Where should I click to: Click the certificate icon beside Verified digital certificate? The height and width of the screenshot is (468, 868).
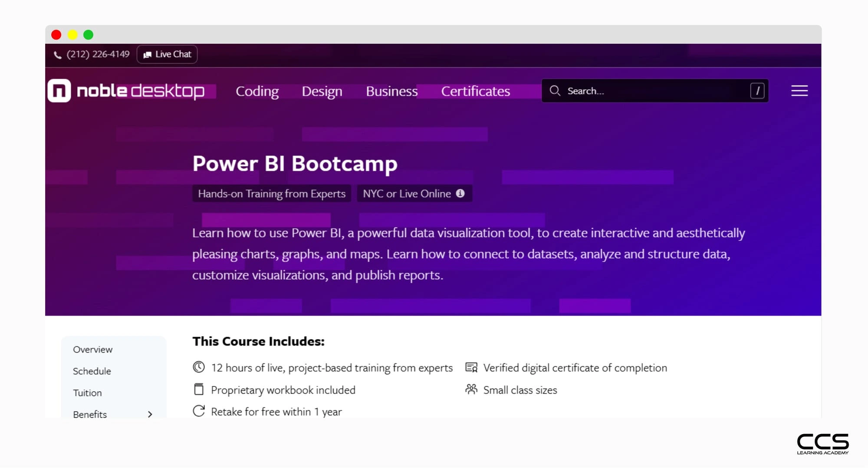[471, 367]
